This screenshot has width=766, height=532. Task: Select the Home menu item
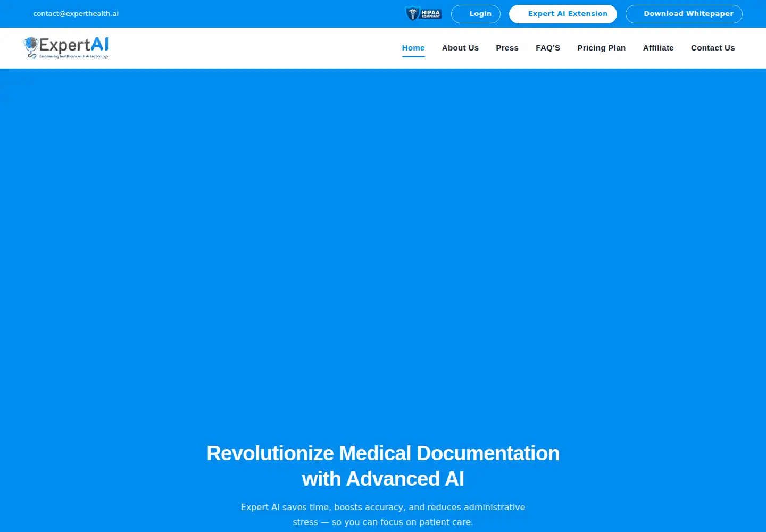(x=413, y=48)
